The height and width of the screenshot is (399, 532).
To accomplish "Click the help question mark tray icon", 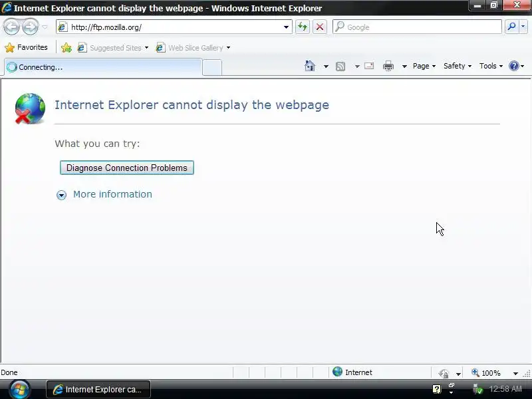I will [437, 389].
